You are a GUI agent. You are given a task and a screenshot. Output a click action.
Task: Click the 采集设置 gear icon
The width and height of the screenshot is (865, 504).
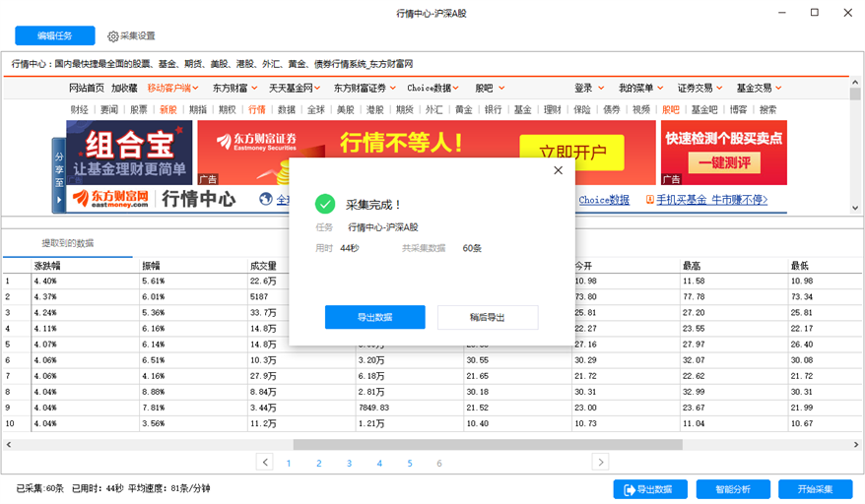click(x=112, y=36)
